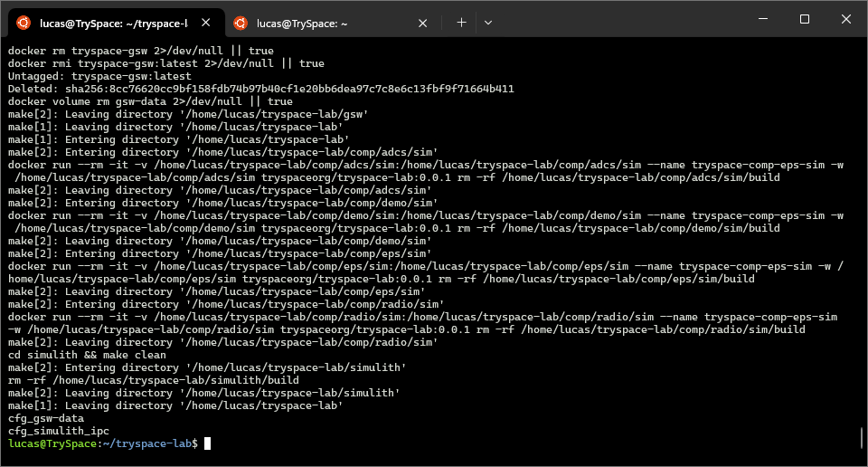
Task: Click 'Entering directory' line for comp/eps/sim
Action: [x=220, y=253]
